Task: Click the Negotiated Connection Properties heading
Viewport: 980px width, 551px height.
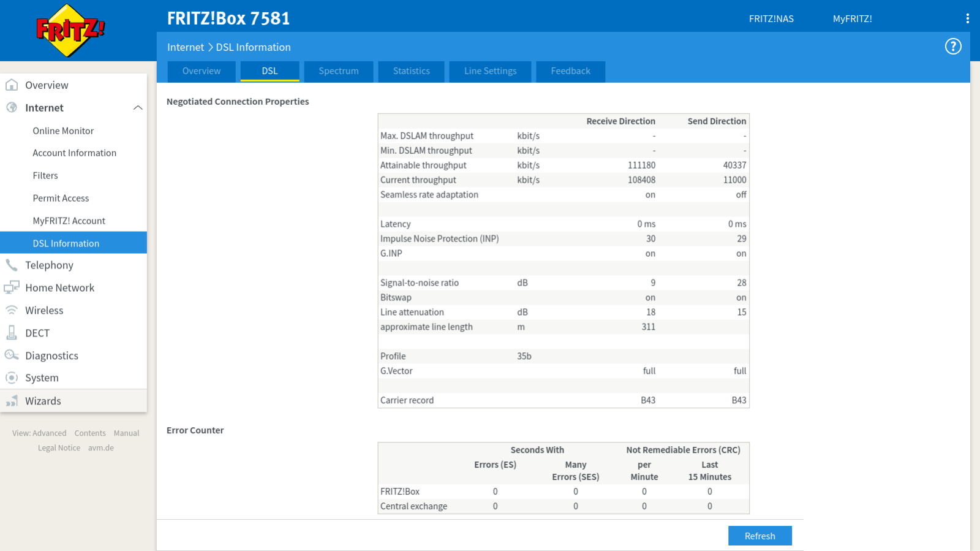Action: pos(238,102)
